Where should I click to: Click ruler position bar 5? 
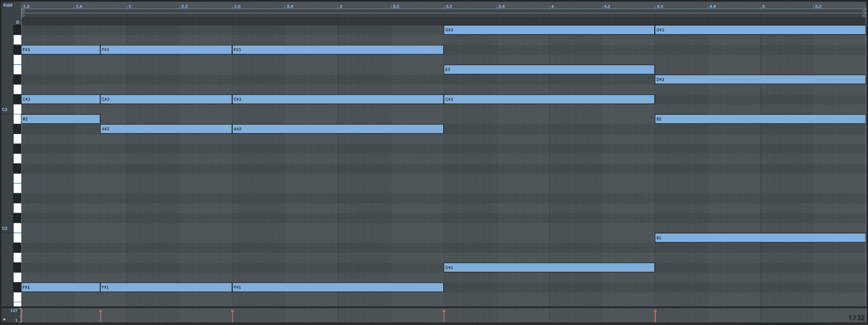click(x=763, y=7)
